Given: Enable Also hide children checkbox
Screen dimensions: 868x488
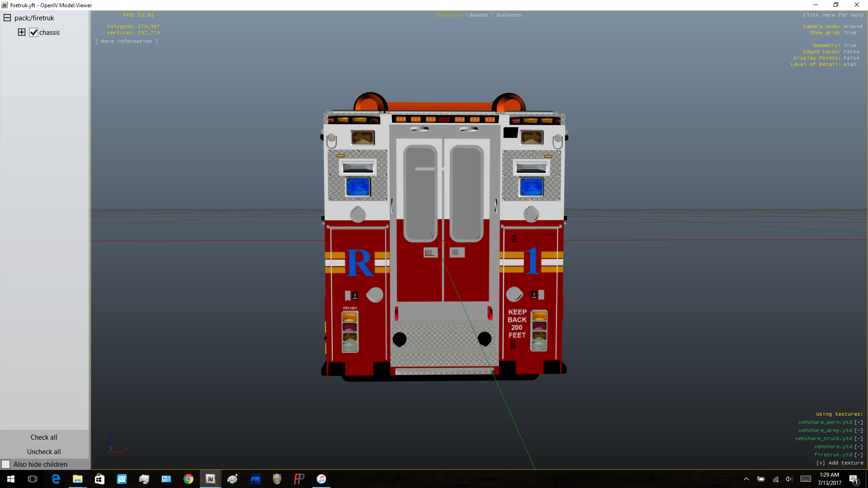Looking at the screenshot, I should pos(6,464).
